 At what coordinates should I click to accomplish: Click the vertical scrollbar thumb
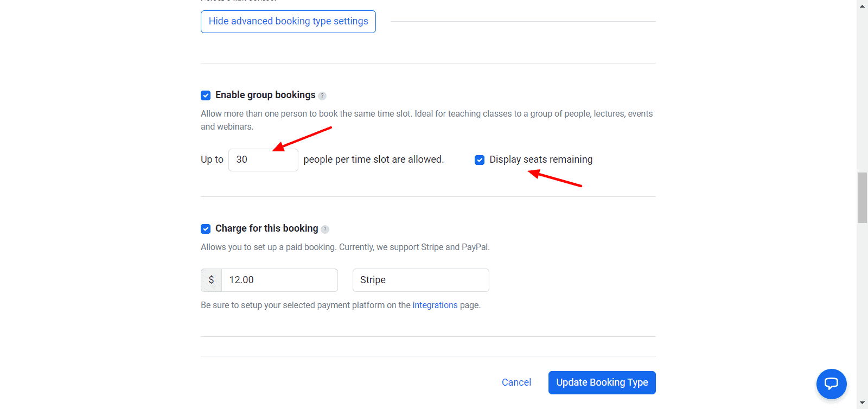pyautogui.click(x=862, y=197)
